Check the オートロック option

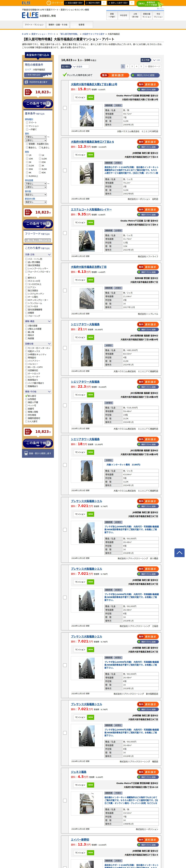pos(26,373)
